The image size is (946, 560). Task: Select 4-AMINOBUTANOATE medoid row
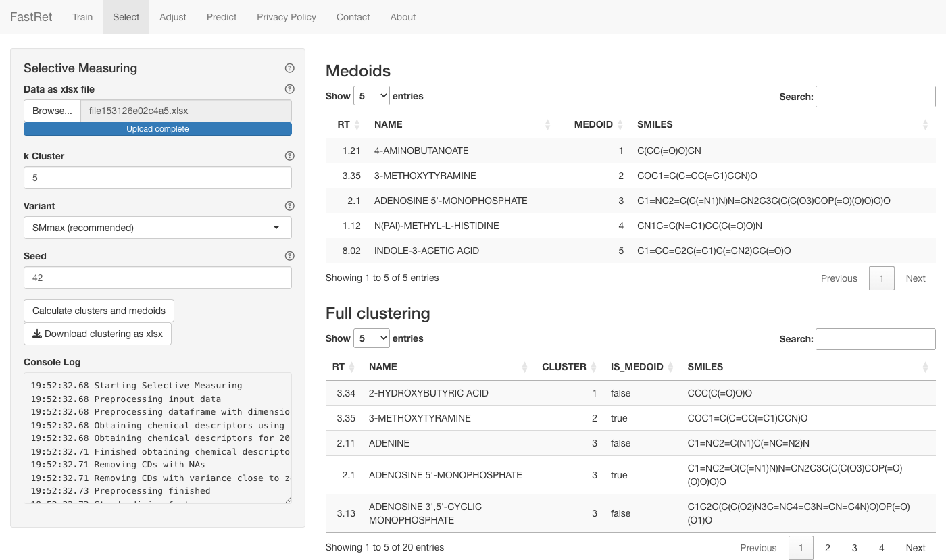630,151
